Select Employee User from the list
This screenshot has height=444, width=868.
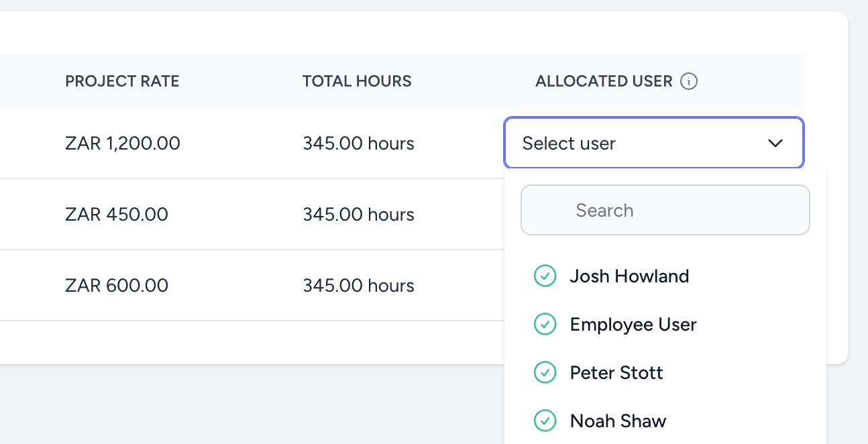633,324
